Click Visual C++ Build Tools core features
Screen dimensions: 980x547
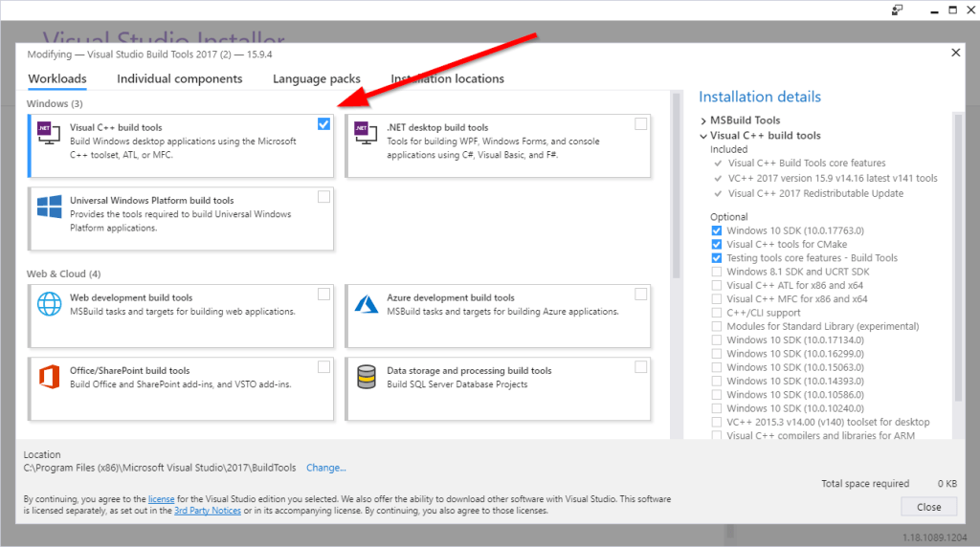806,163
